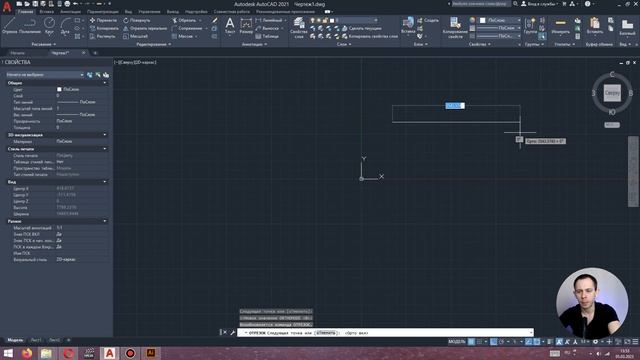Open the Параметризация ribbon tab
Screen dimensions: 640x360
point(102,12)
